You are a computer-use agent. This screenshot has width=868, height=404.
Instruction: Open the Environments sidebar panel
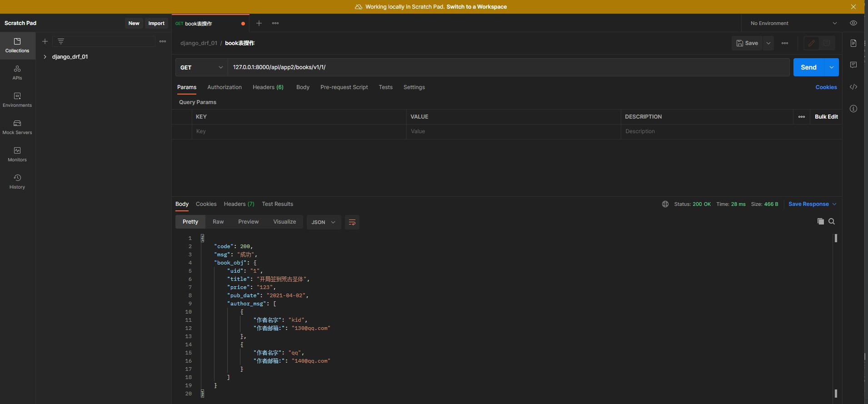(x=17, y=100)
